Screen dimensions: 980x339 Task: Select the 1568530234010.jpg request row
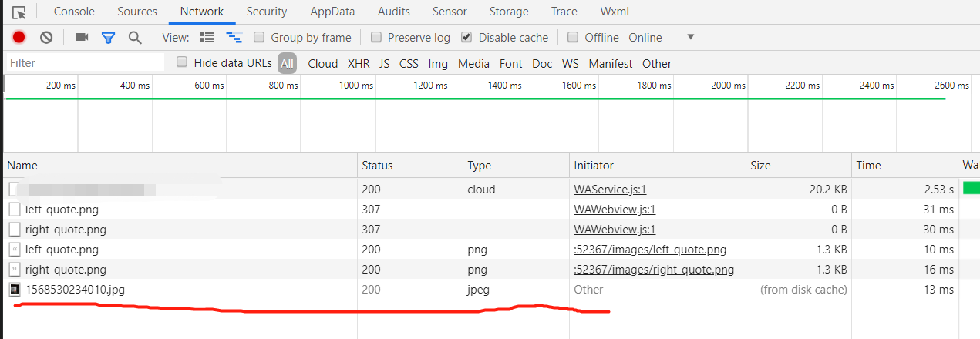75,290
